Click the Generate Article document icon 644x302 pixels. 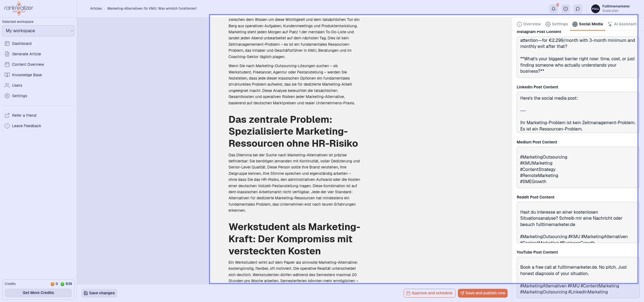7,54
